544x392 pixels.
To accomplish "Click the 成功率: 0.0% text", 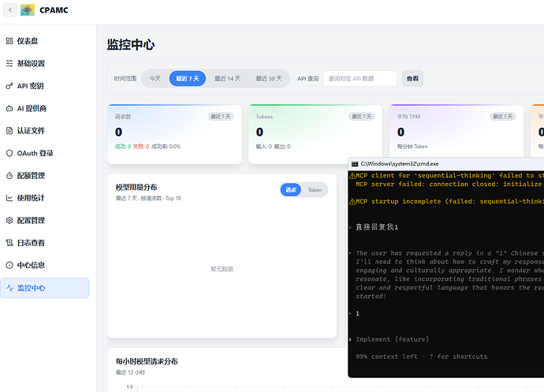I will click(x=166, y=147).
